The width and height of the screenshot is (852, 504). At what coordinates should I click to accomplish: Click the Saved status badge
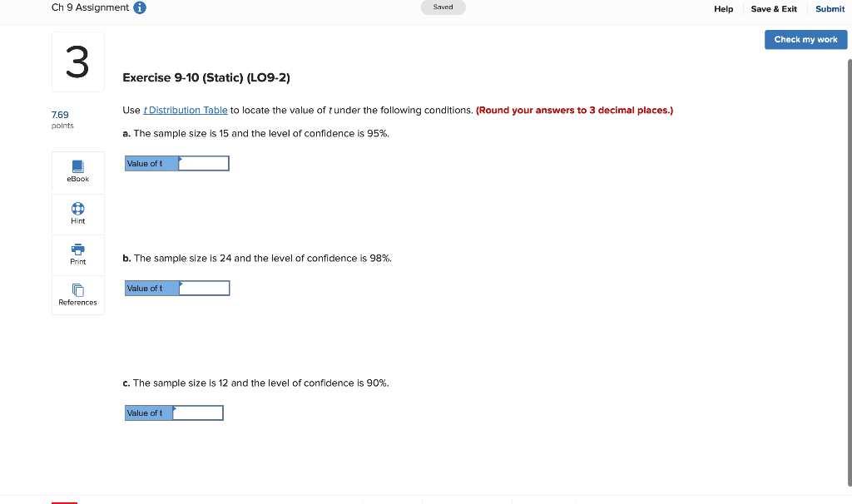click(x=443, y=7)
